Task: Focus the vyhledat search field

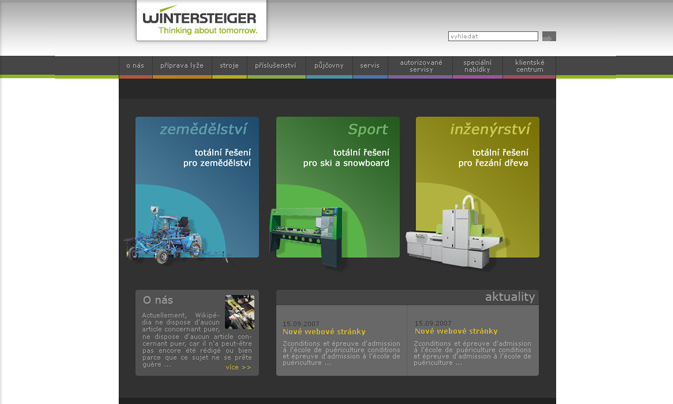Action: (492, 36)
